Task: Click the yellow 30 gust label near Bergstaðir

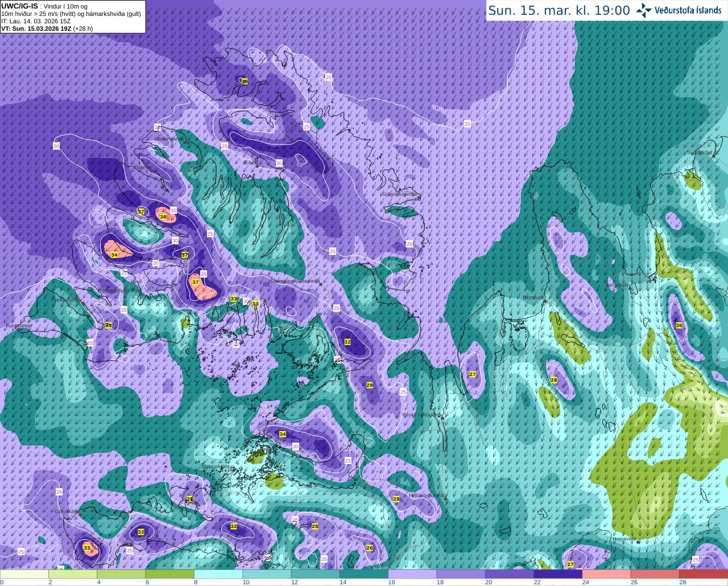Action: (x=679, y=325)
